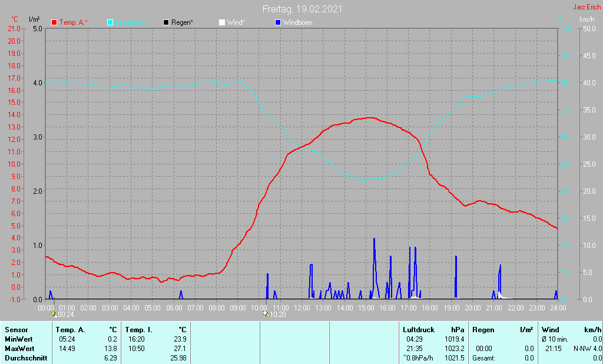The height and width of the screenshot is (364, 603).
Task: Click the indoor minimum time '16:20'
Action: 137,339
